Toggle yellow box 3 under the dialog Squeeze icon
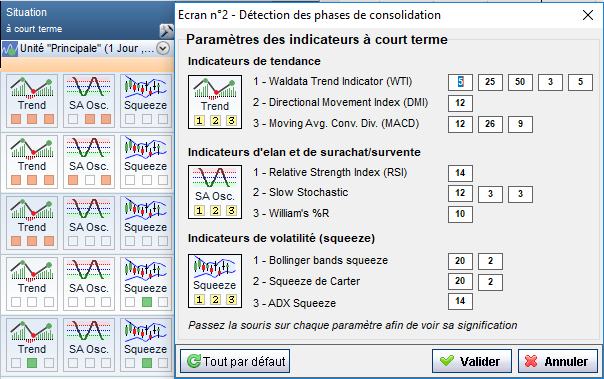Screen dimensions: 604x379 pyautogui.click(x=231, y=300)
